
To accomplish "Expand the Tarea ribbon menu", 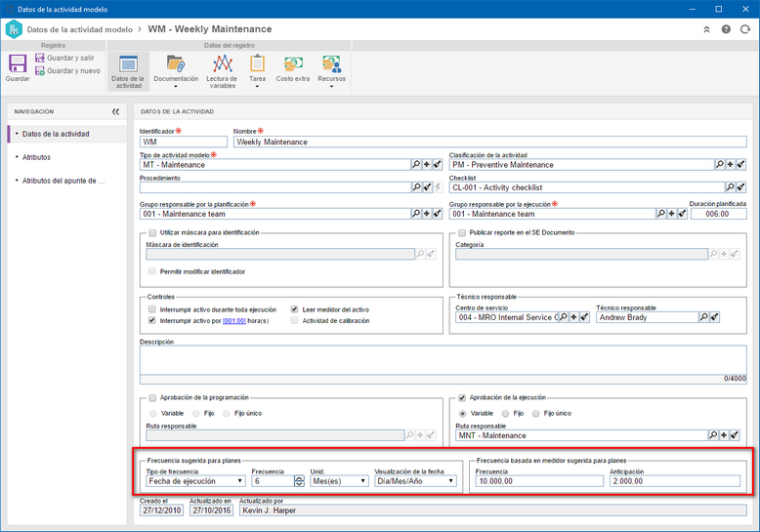I will (257, 71).
